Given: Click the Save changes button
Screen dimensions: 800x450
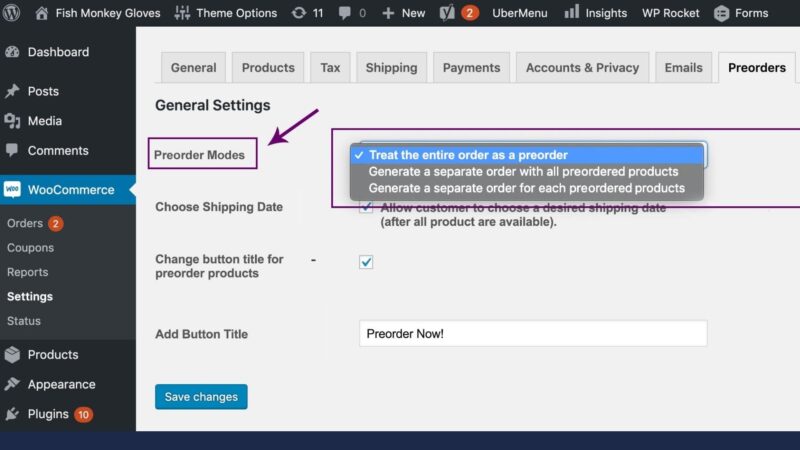Looking at the screenshot, I should (201, 396).
